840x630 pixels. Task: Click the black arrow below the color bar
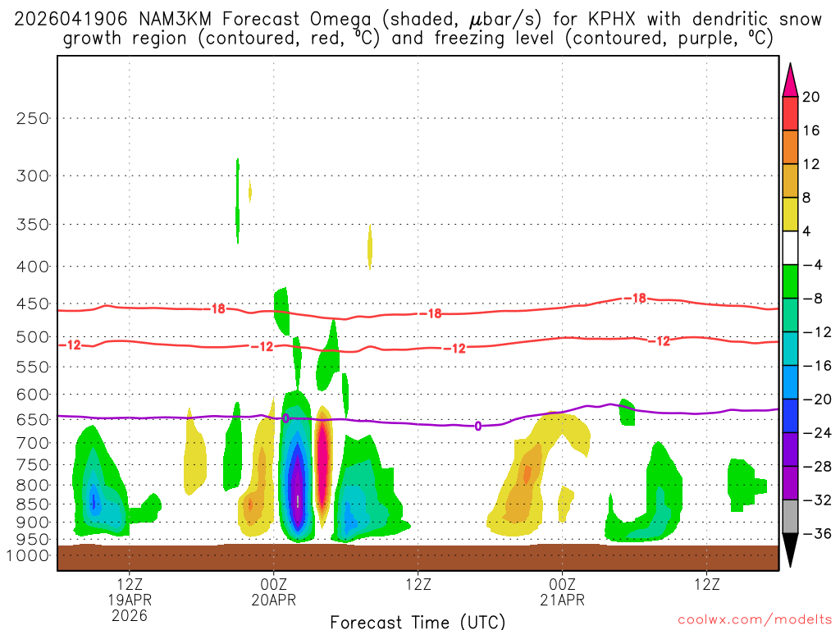790,550
